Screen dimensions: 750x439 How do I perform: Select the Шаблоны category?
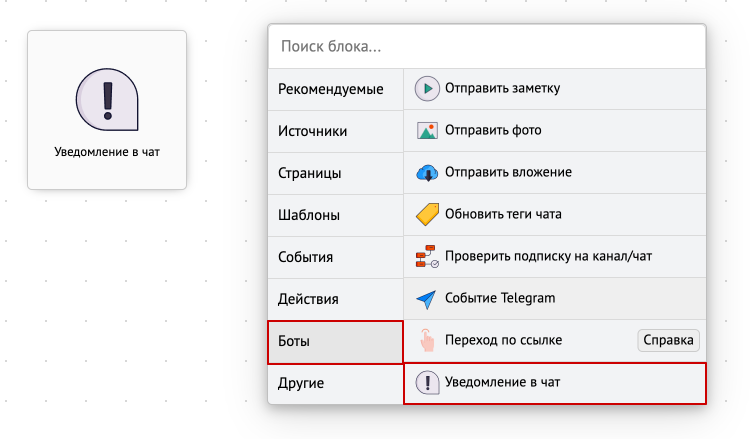pos(335,215)
